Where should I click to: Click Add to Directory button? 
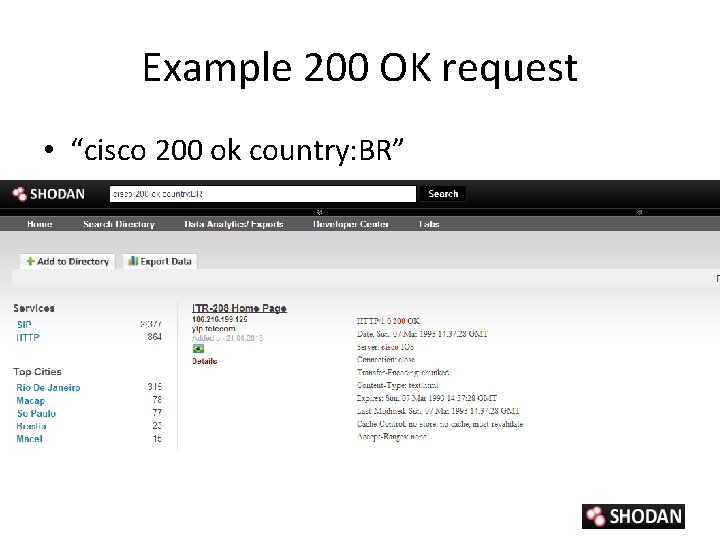68,261
